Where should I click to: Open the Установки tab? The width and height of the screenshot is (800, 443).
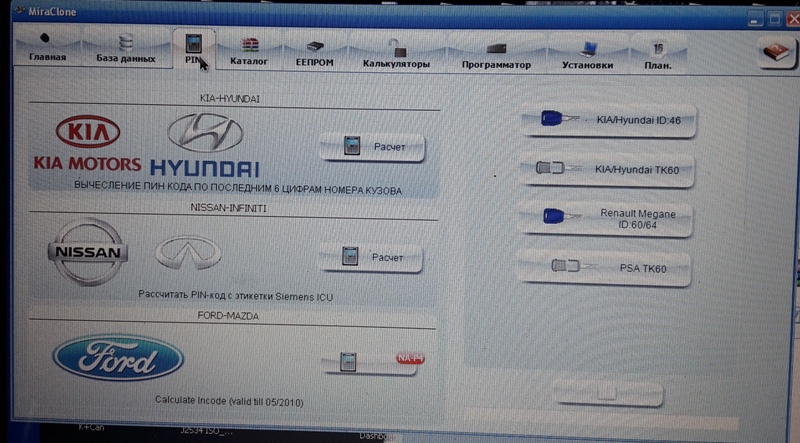click(587, 55)
